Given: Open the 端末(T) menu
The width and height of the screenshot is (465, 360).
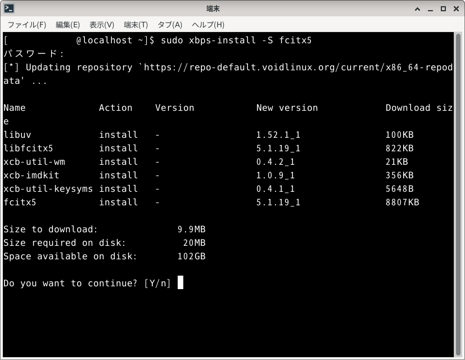Looking at the screenshot, I should (136, 25).
